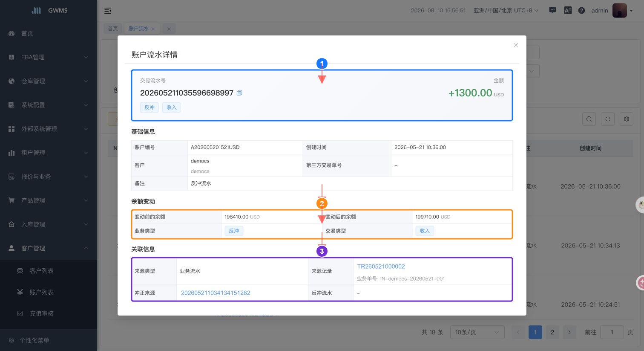The image size is (644, 351).
Task: Click the 反冲 tag under the serial number
Action: pos(149,107)
